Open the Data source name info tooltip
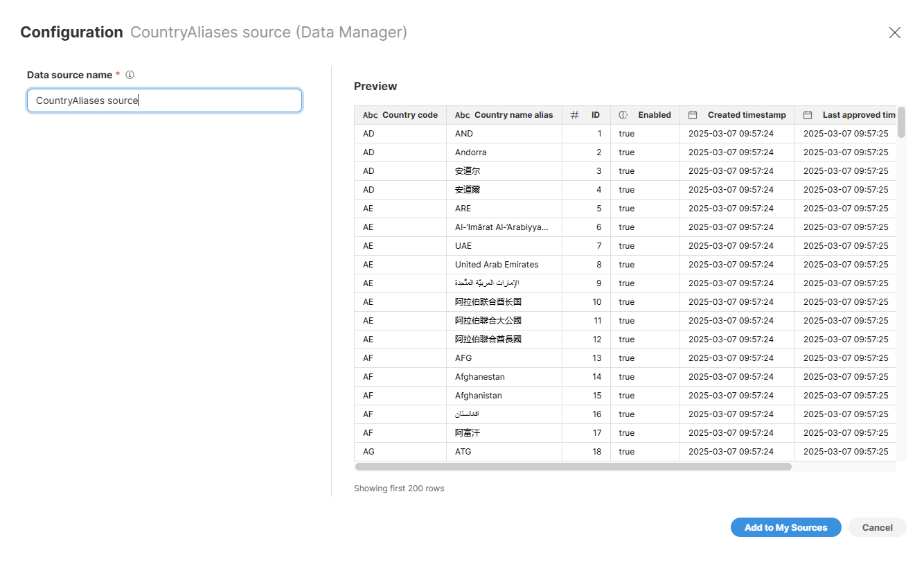 (129, 74)
